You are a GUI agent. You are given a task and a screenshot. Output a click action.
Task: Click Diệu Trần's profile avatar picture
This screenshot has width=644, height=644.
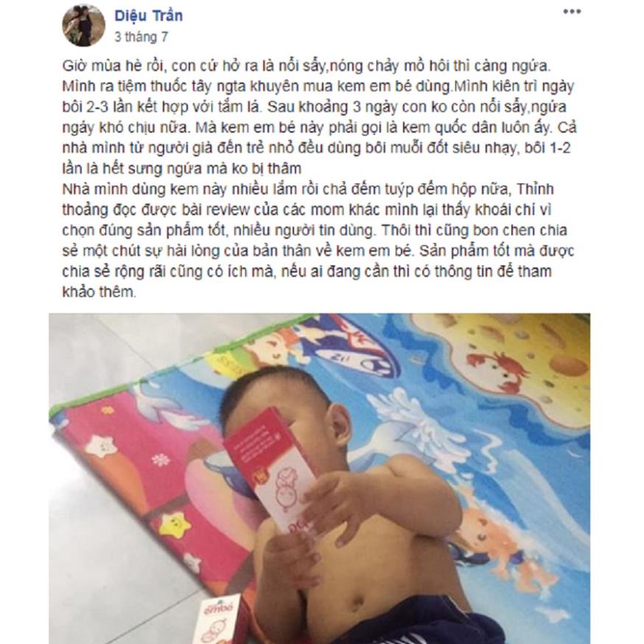click(84, 26)
